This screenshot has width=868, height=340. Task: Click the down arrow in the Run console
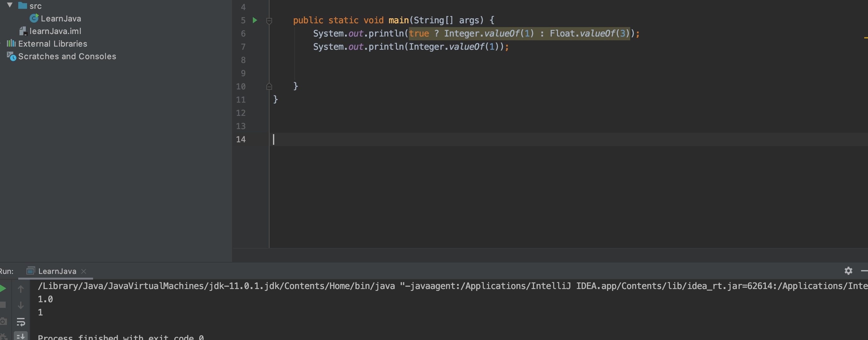click(20, 305)
